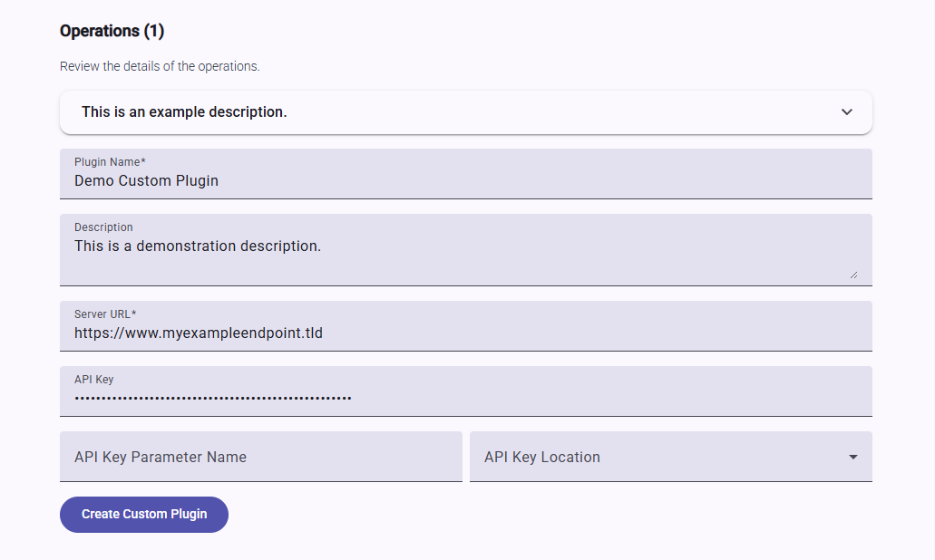935x560 pixels.
Task: Click the small 'Description' field label
Action: tap(103, 227)
